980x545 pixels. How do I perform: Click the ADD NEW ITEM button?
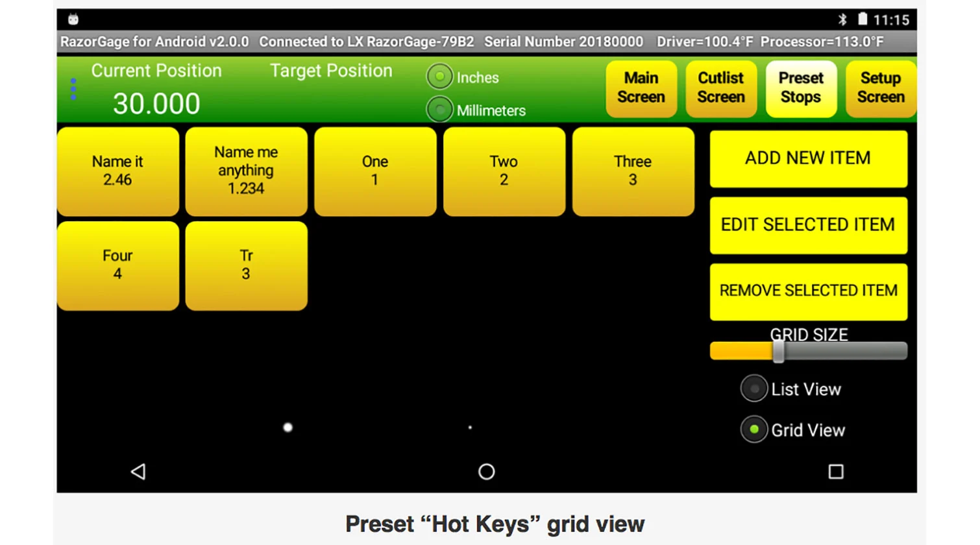[x=808, y=158]
